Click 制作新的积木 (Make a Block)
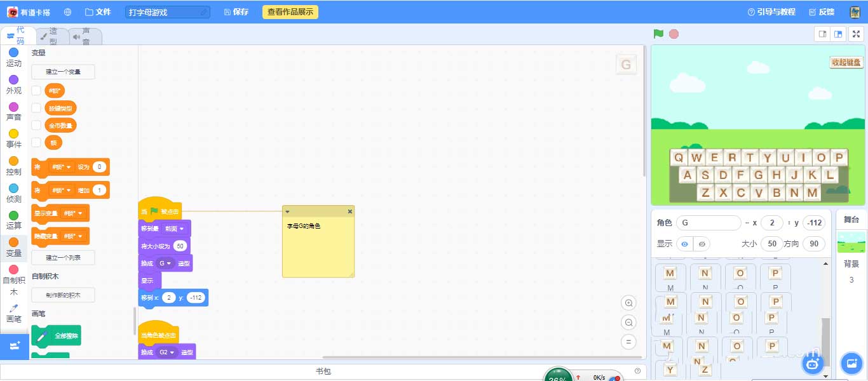The width and height of the screenshot is (868, 381). pyautogui.click(x=63, y=295)
